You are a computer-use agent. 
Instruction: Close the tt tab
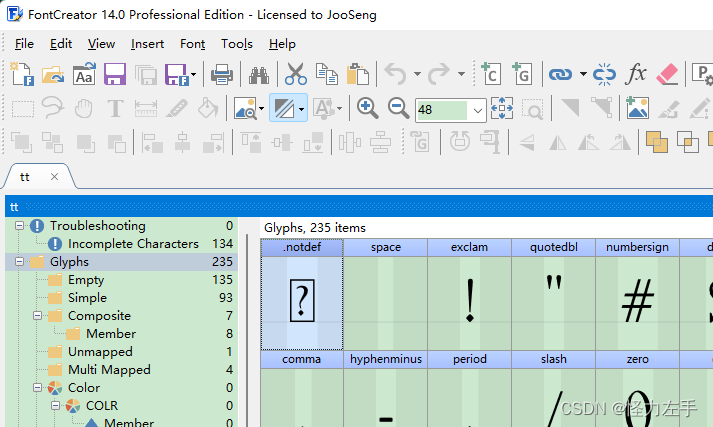pos(54,176)
